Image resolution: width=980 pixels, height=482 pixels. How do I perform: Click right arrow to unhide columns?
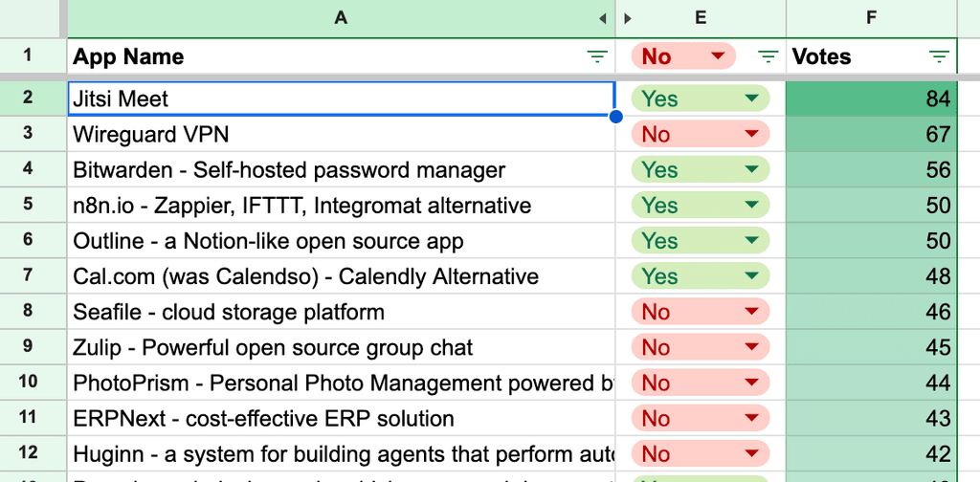[628, 18]
